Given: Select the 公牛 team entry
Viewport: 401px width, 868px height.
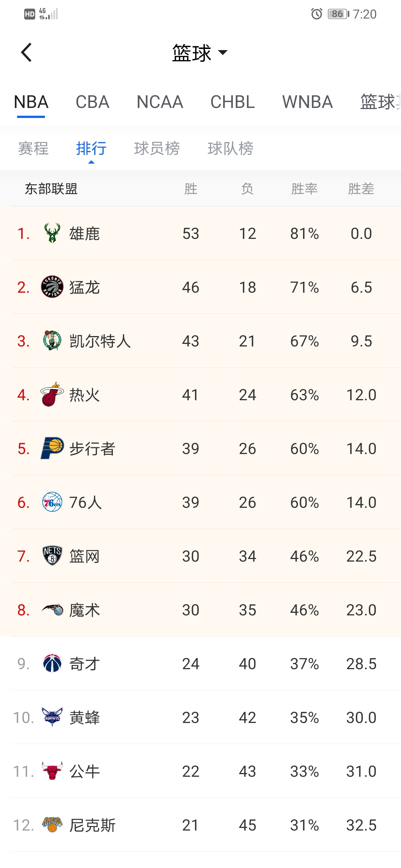Looking at the screenshot, I should point(85,771).
